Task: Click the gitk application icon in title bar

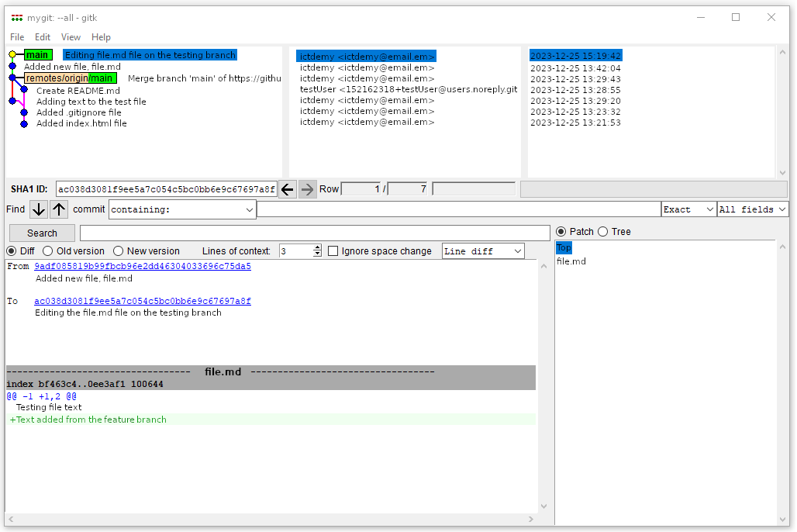Action: point(18,17)
